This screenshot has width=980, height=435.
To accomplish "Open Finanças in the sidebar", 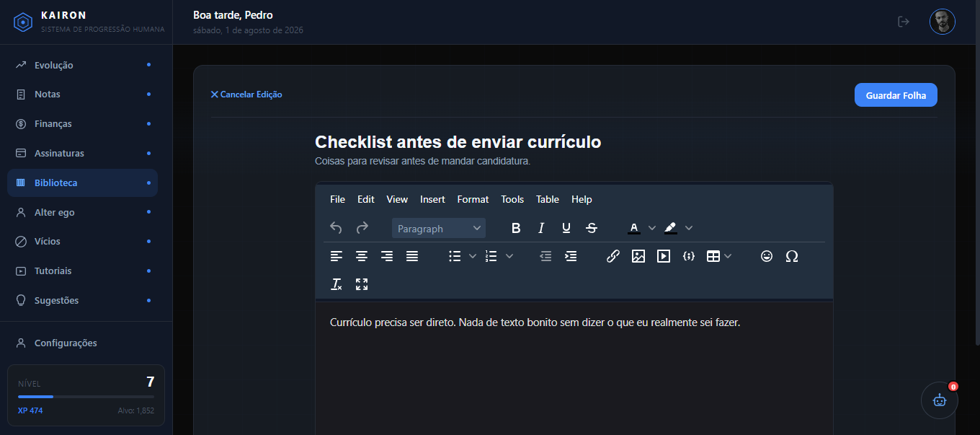I will [82, 124].
